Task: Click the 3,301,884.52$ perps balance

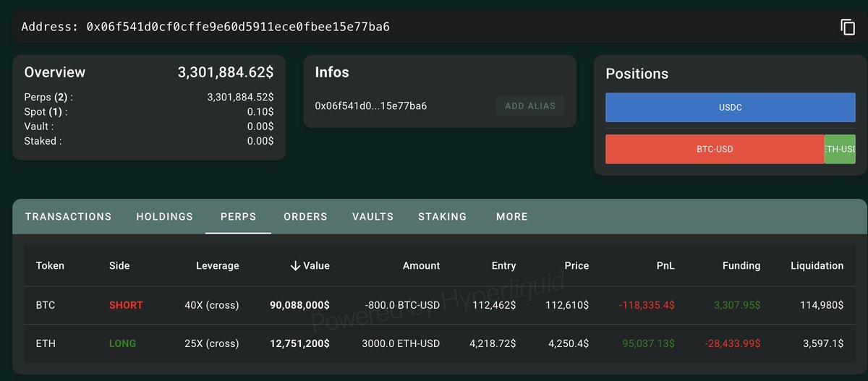Action: (240, 97)
